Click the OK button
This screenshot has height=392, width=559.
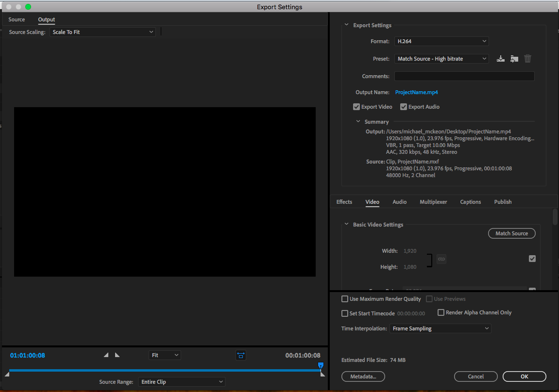click(x=524, y=376)
